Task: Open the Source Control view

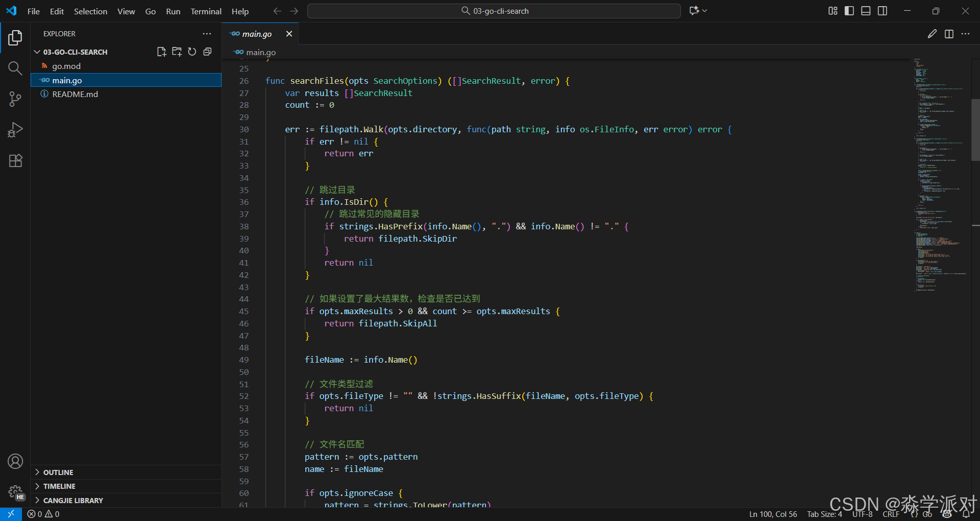Action: click(15, 99)
